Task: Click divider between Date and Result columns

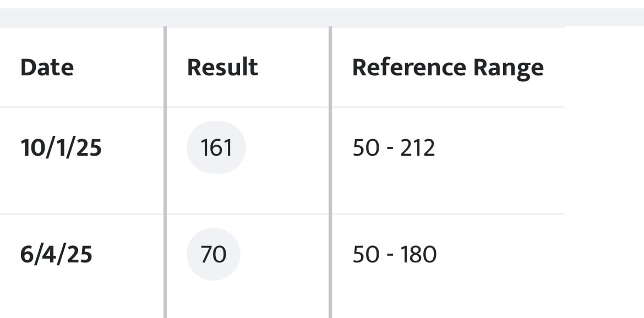Action: [165, 165]
